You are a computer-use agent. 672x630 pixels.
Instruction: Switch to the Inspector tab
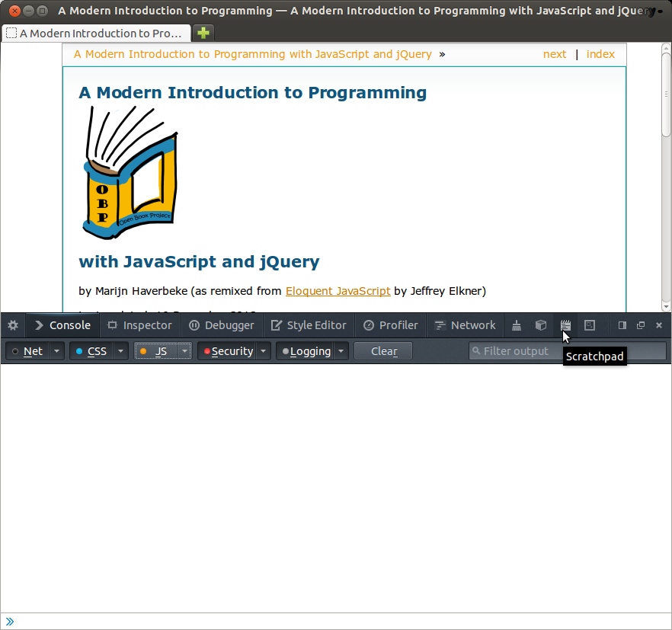(139, 326)
